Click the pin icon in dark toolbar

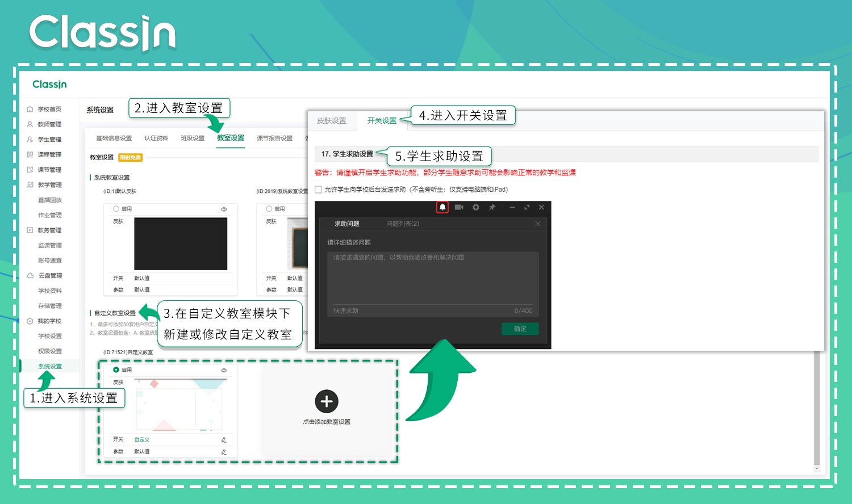pyautogui.click(x=492, y=207)
